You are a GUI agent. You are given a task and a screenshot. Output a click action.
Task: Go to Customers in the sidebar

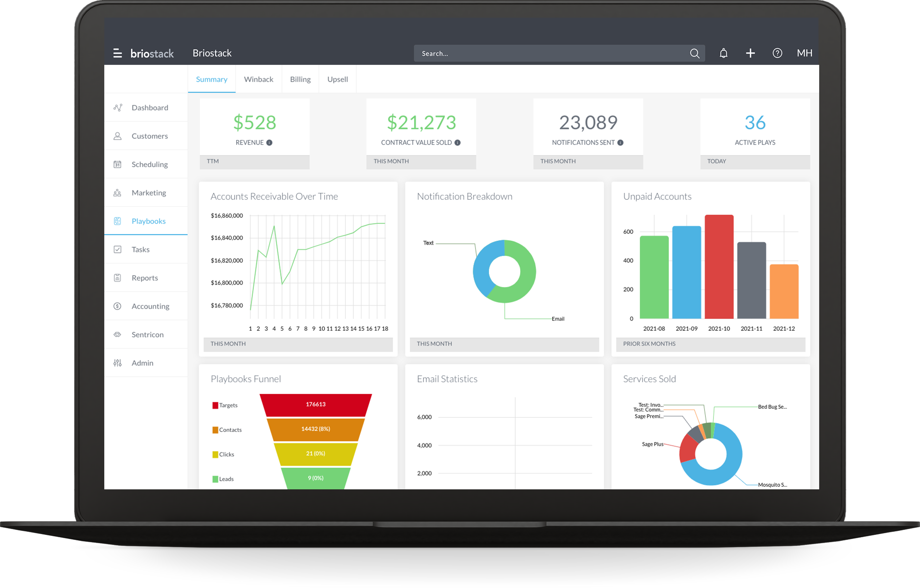click(149, 136)
